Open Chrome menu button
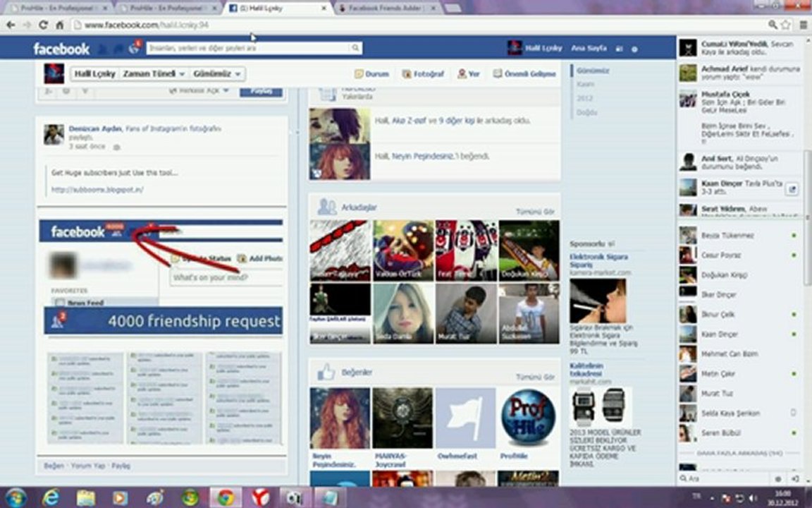The width and height of the screenshot is (812, 508). tap(804, 25)
